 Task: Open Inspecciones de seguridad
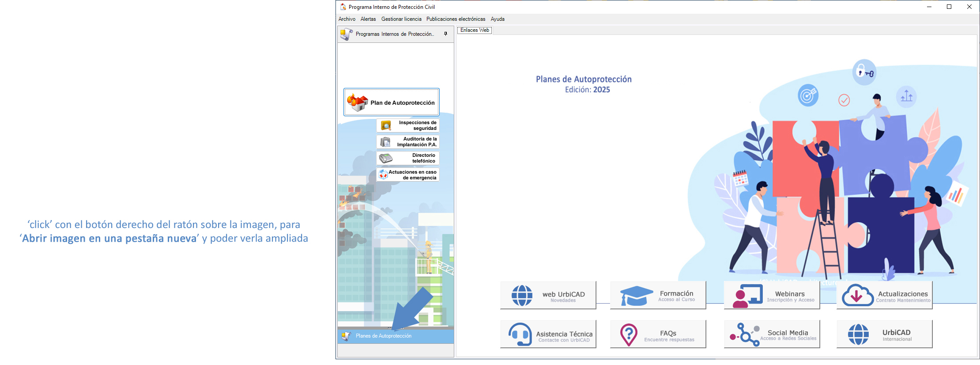408,125
